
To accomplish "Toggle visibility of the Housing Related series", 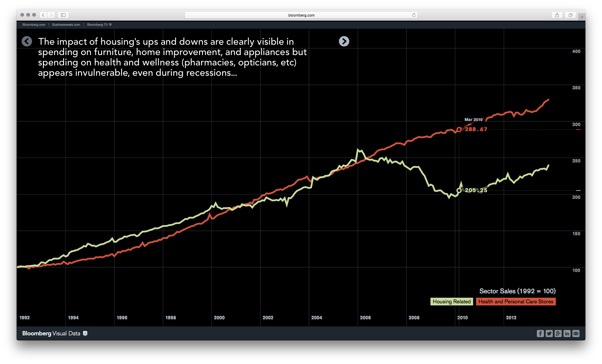I will [x=451, y=302].
